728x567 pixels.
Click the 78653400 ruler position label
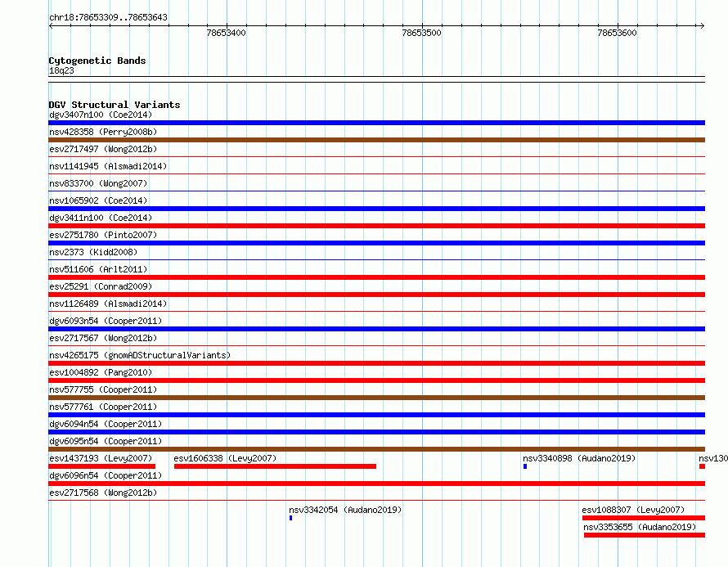click(226, 33)
